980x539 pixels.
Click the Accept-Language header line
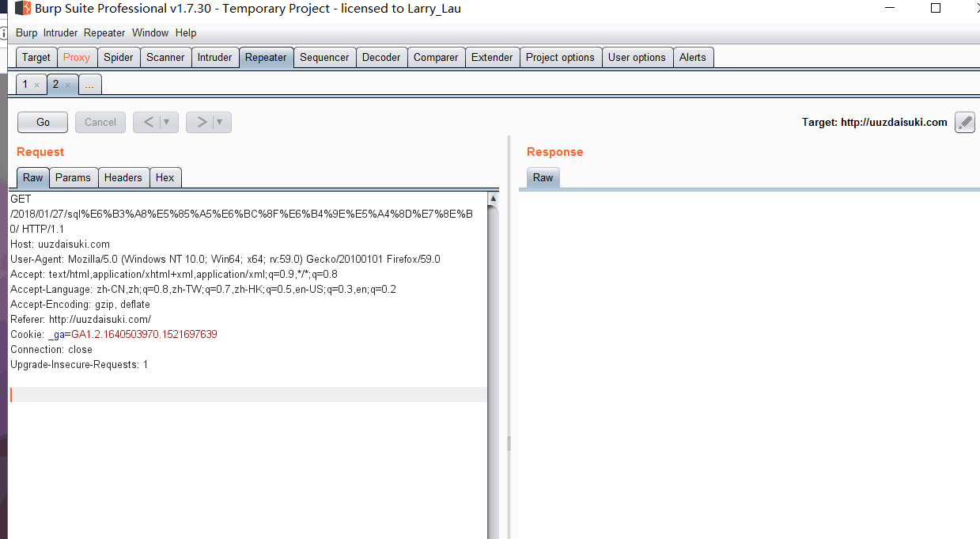203,289
